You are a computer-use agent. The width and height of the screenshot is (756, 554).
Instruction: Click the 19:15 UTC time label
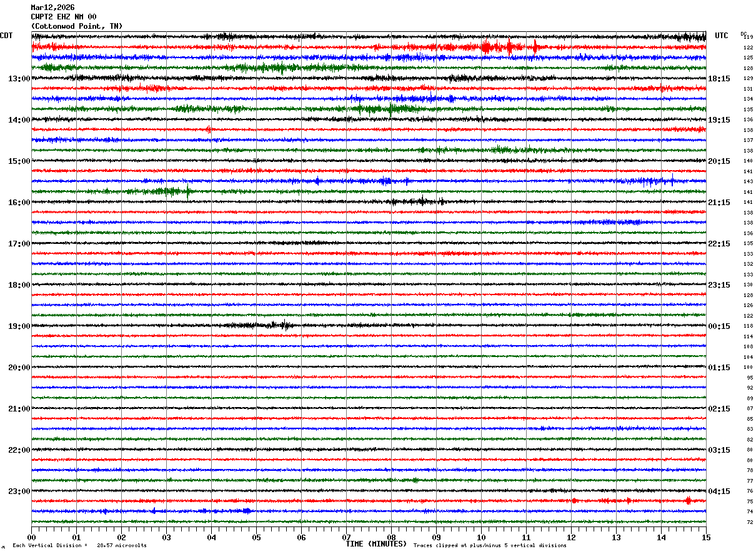719,120
